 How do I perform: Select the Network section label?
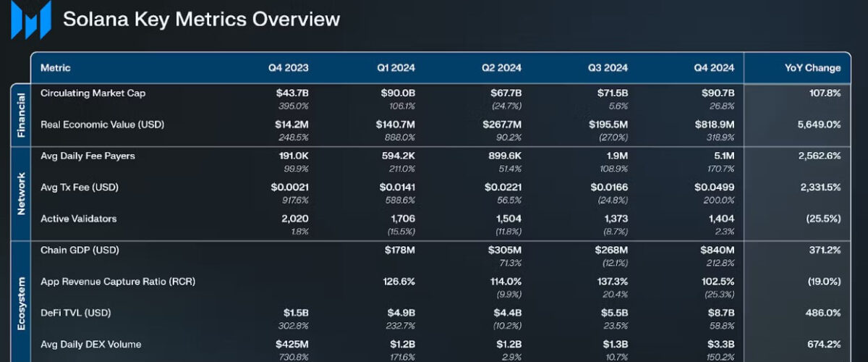tap(21, 193)
